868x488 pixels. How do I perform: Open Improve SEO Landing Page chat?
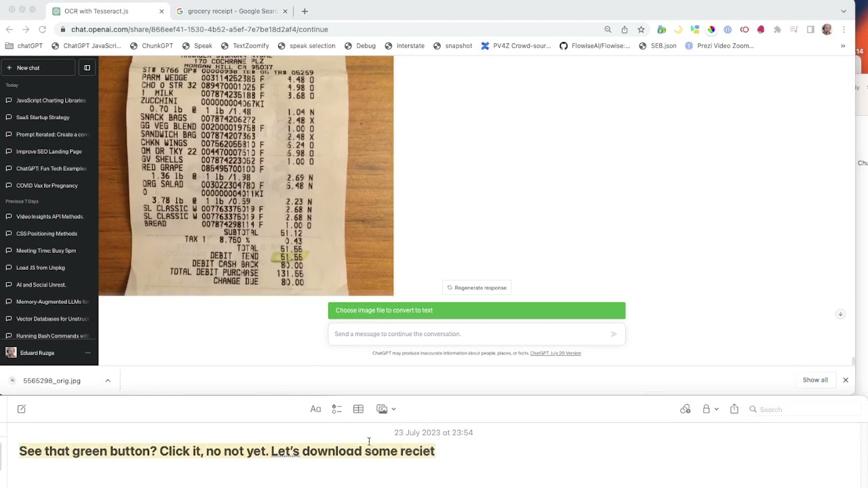coord(49,151)
